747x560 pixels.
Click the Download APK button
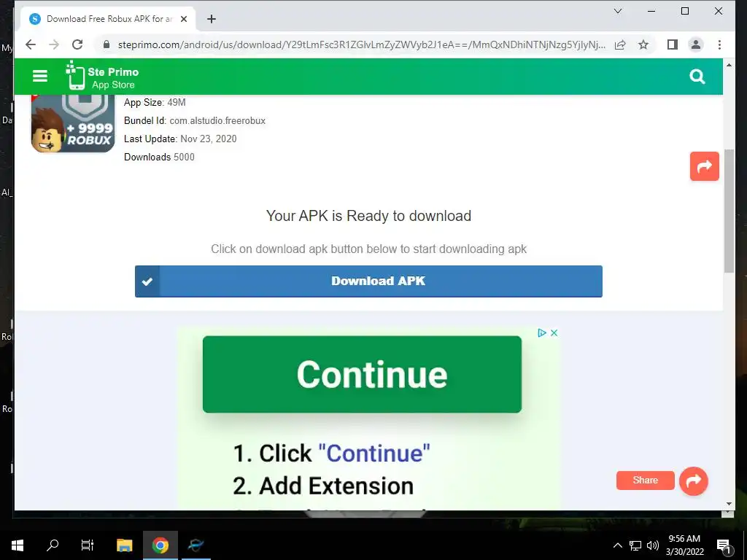click(368, 281)
